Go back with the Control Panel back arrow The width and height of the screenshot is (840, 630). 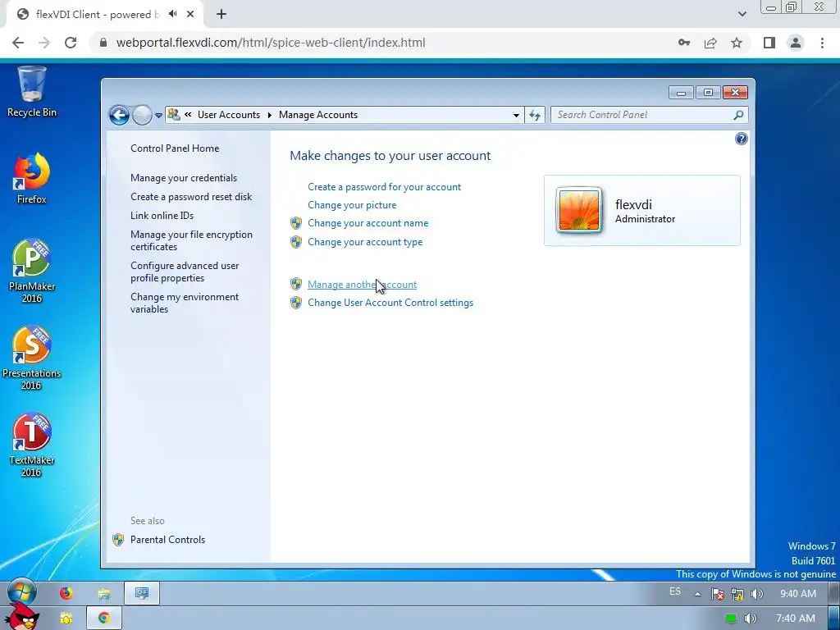coord(119,115)
